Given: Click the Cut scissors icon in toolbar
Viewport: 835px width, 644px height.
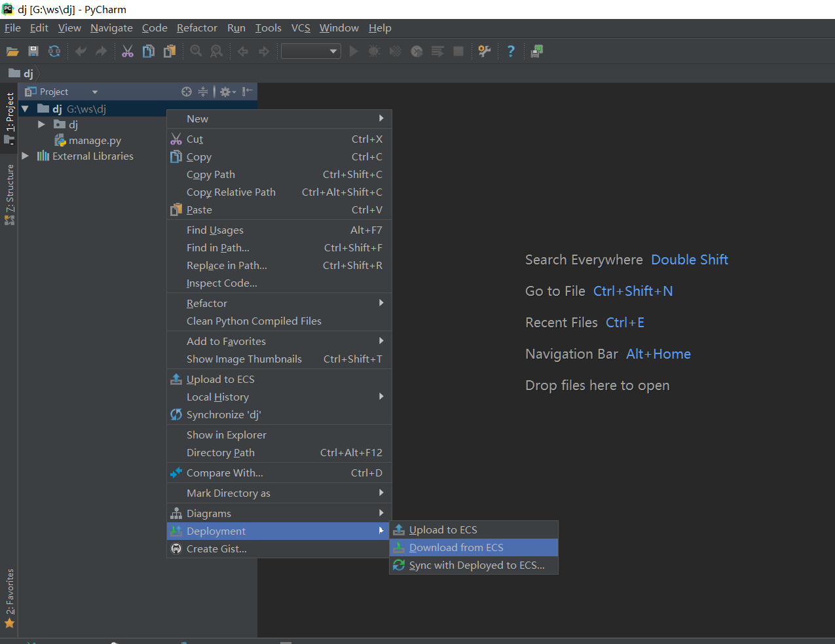Looking at the screenshot, I should click(x=128, y=51).
